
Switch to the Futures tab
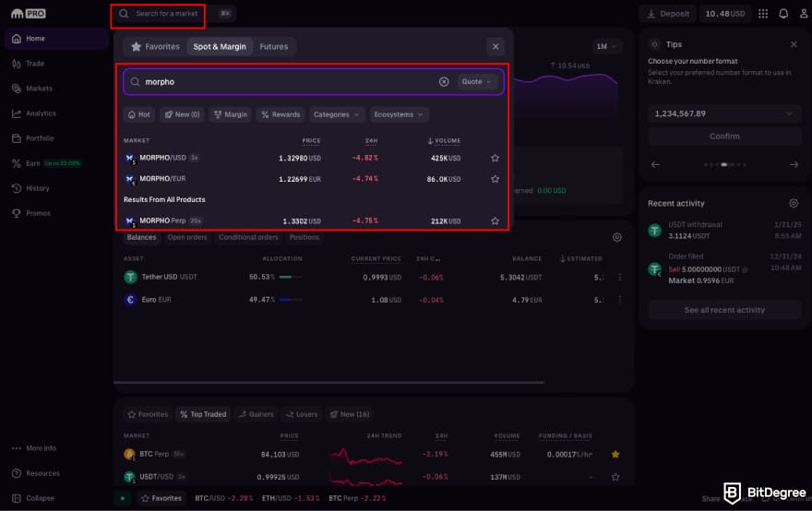pyautogui.click(x=273, y=47)
